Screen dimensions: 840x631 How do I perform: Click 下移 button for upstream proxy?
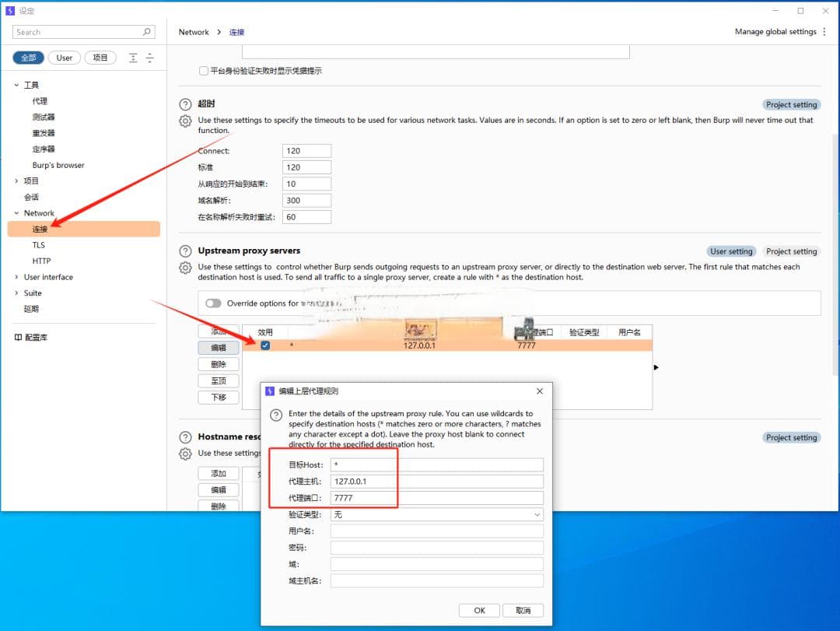(219, 398)
